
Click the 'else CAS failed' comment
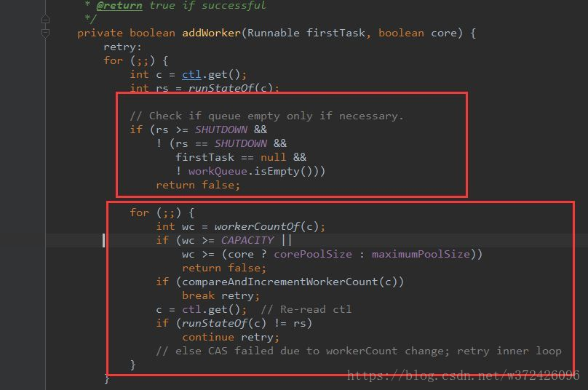[359, 351]
